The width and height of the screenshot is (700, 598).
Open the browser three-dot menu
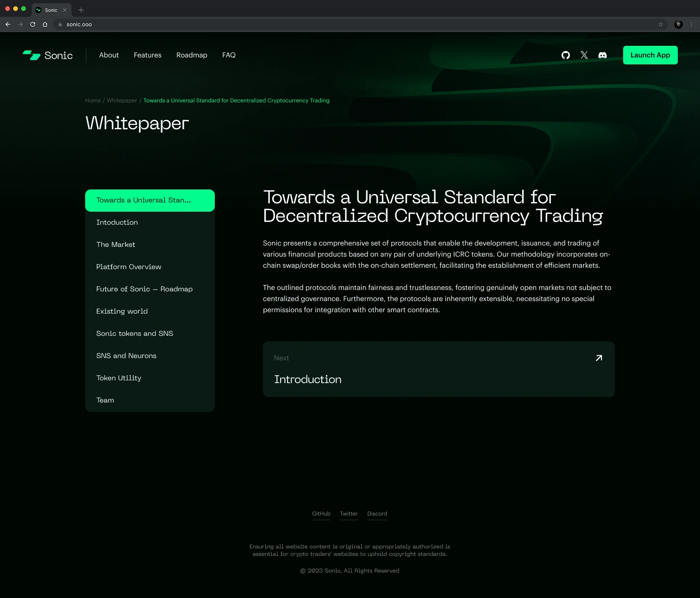coord(691,24)
